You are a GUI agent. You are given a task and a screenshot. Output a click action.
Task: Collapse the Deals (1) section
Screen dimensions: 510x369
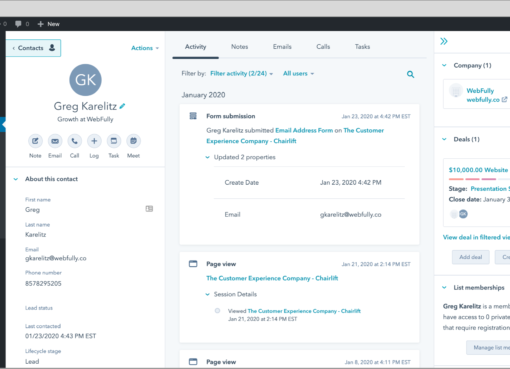point(444,139)
